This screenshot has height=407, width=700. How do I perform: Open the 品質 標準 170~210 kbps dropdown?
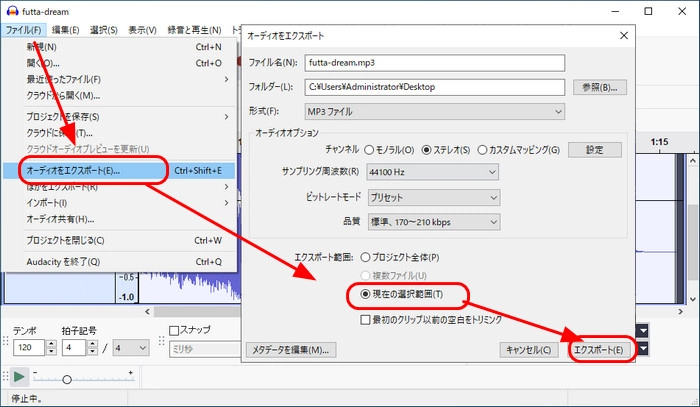click(x=434, y=222)
